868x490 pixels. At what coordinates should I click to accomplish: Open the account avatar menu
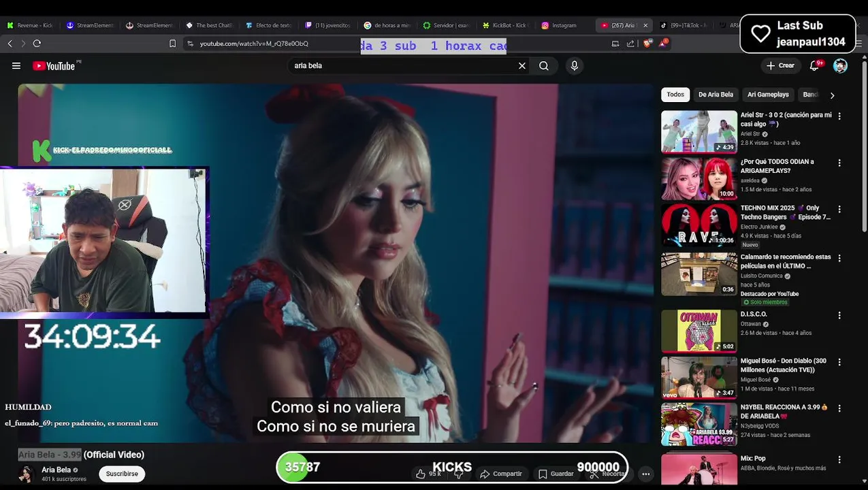point(840,66)
